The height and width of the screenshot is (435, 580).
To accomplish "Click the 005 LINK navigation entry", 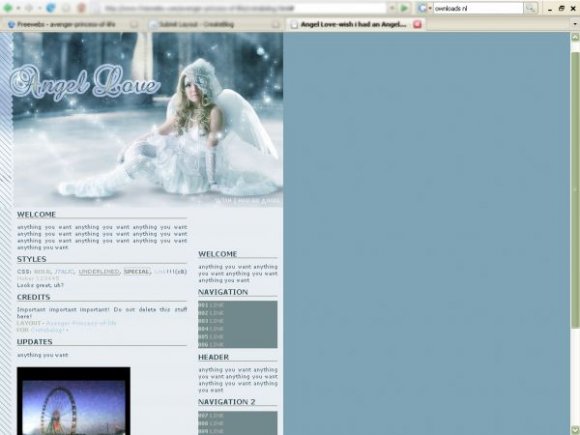I will [211, 337].
